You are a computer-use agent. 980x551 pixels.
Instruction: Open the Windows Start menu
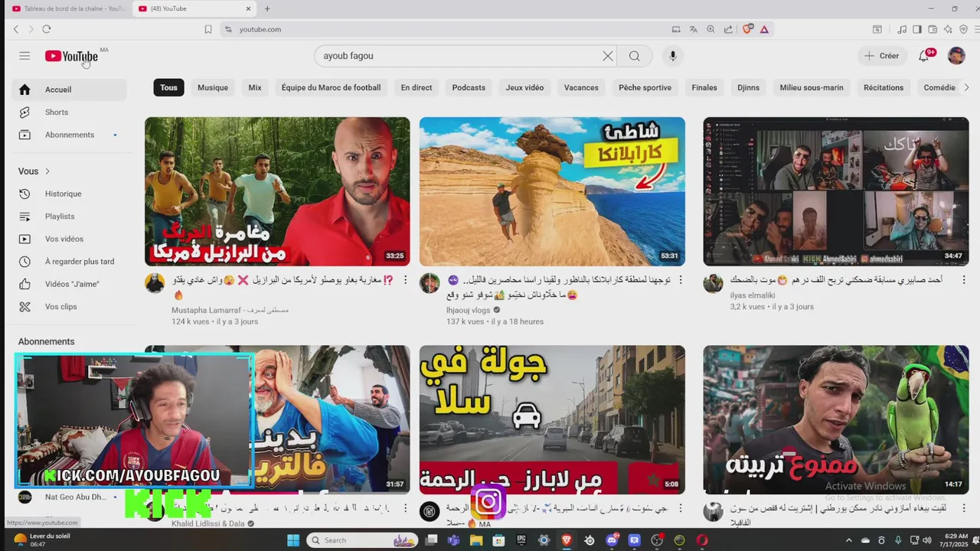tap(293, 540)
